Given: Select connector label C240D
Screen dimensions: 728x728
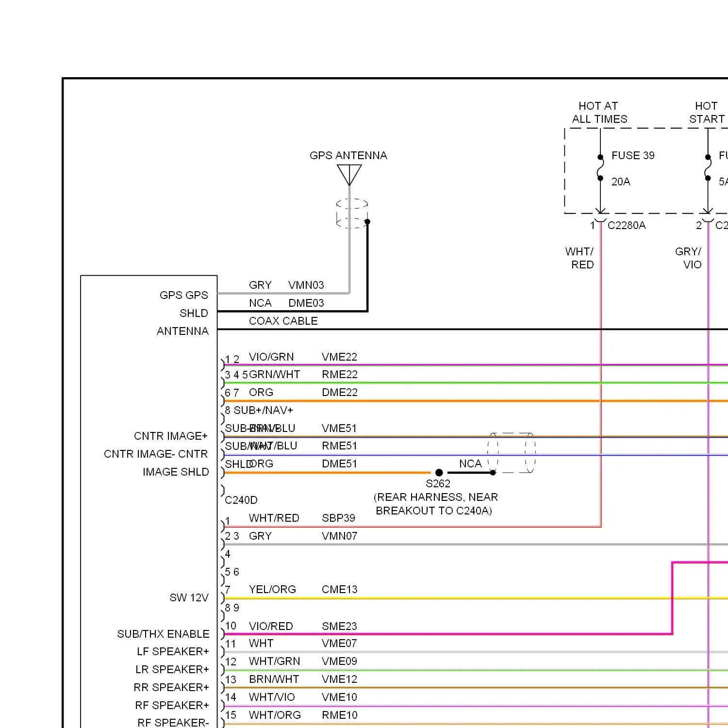Looking at the screenshot, I should tap(241, 500).
